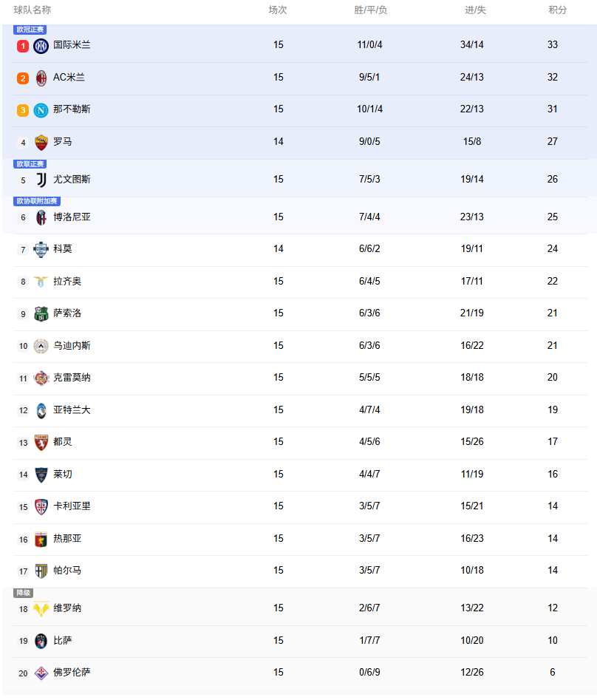This screenshot has width=597, height=700.
Task: Open team name 乌迪内斯
Action: [x=72, y=345]
